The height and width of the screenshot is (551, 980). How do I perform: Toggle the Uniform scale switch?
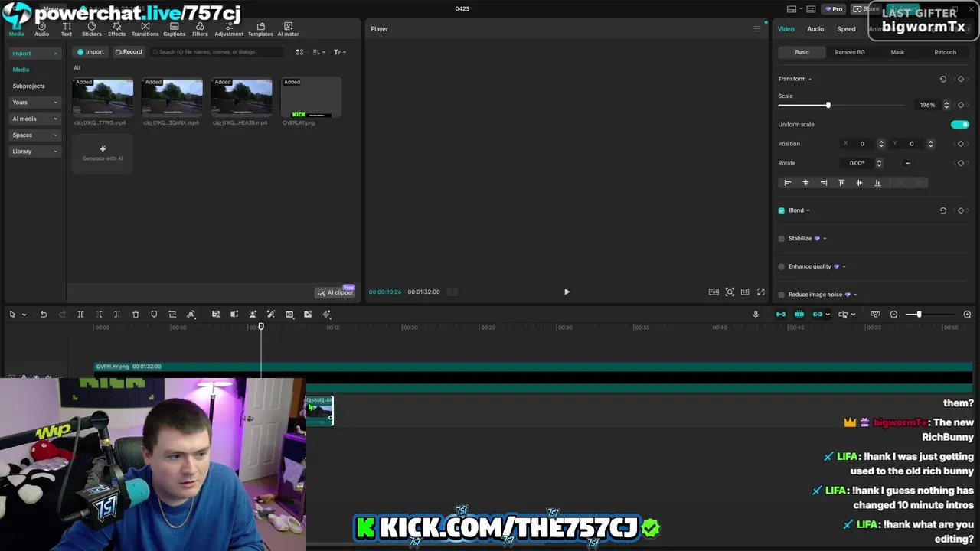tap(960, 124)
